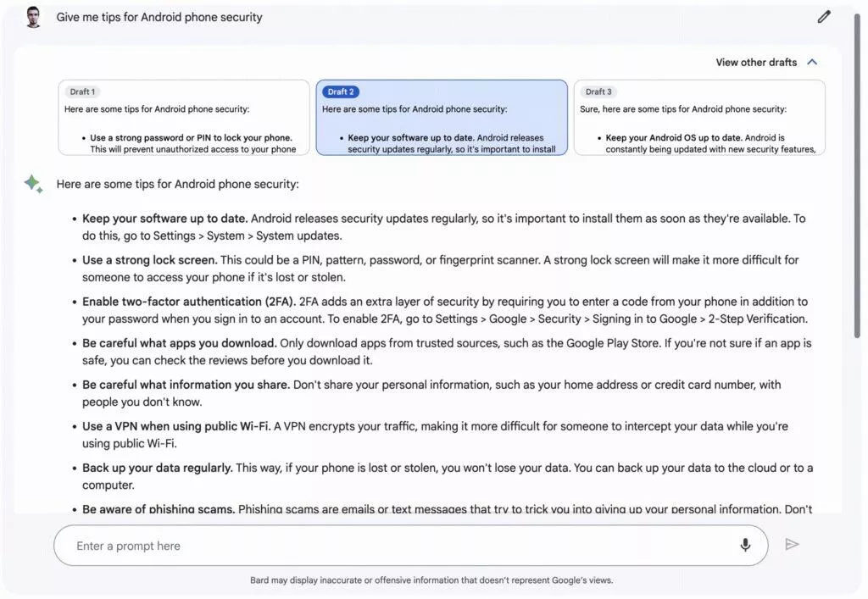Viewport: 868px width, 599px height.
Task: Click the microphone voice input icon
Action: click(x=745, y=546)
